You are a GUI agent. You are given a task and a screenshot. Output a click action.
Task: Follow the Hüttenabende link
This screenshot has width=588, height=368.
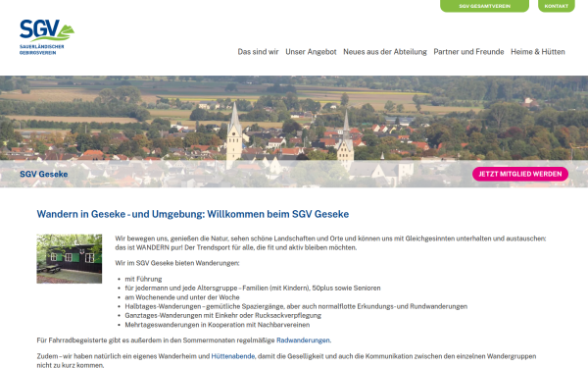[233, 356]
